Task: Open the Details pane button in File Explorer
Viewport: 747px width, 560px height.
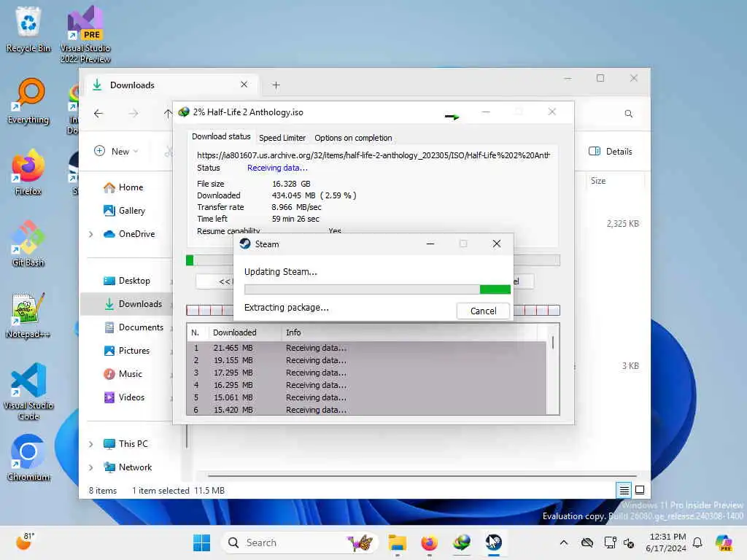Action: tap(611, 152)
